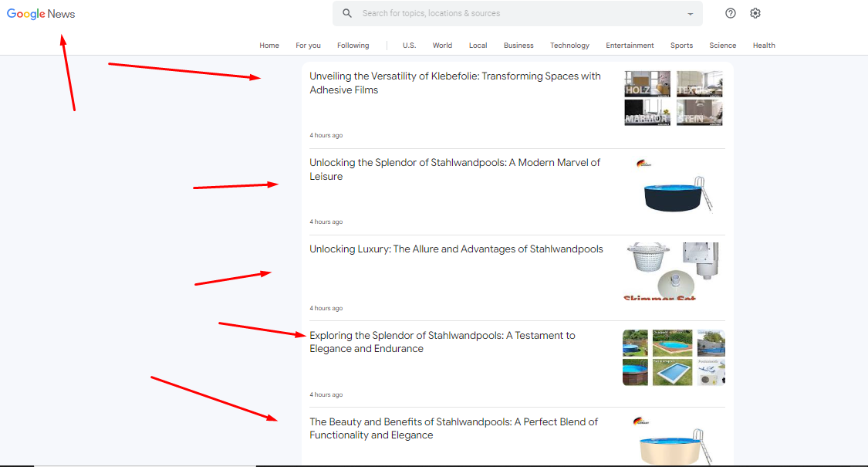Select the Technology section tab
Image resolution: width=868 pixels, height=467 pixels.
[x=569, y=46]
